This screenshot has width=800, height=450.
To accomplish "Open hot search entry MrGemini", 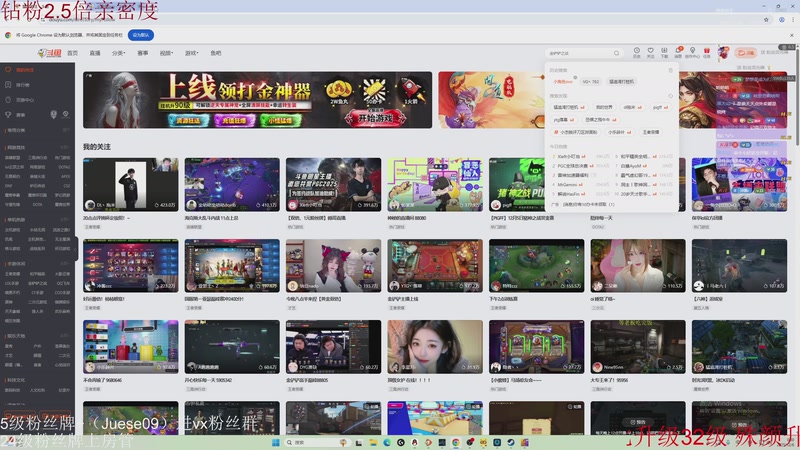I will click(x=569, y=184).
